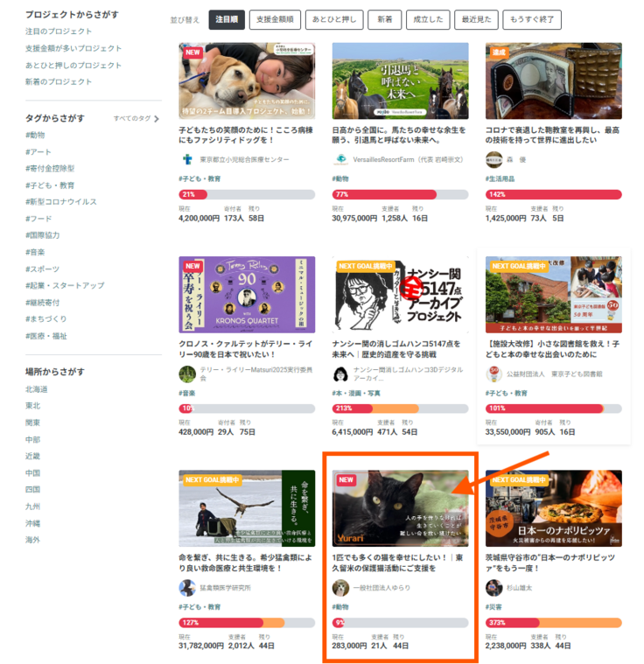Open the 日本一のナポリピッツァ project image
The height and width of the screenshot is (664, 644).
pos(553,508)
